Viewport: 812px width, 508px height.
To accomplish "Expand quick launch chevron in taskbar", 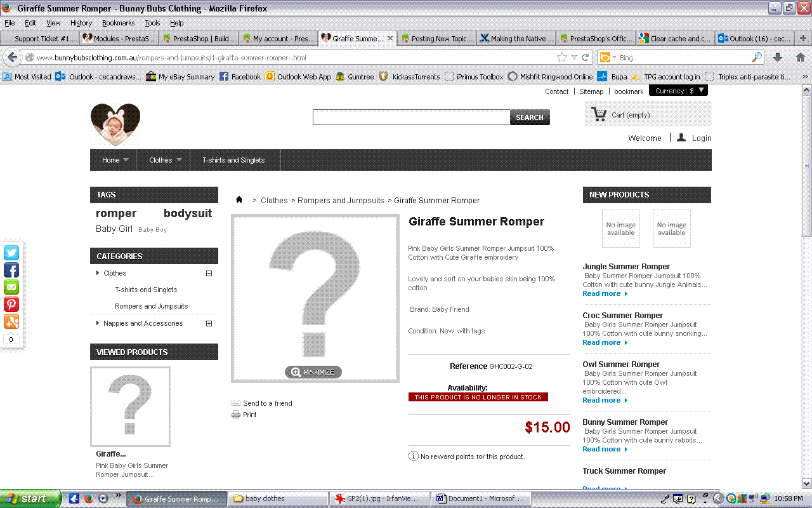I will 118,496.
